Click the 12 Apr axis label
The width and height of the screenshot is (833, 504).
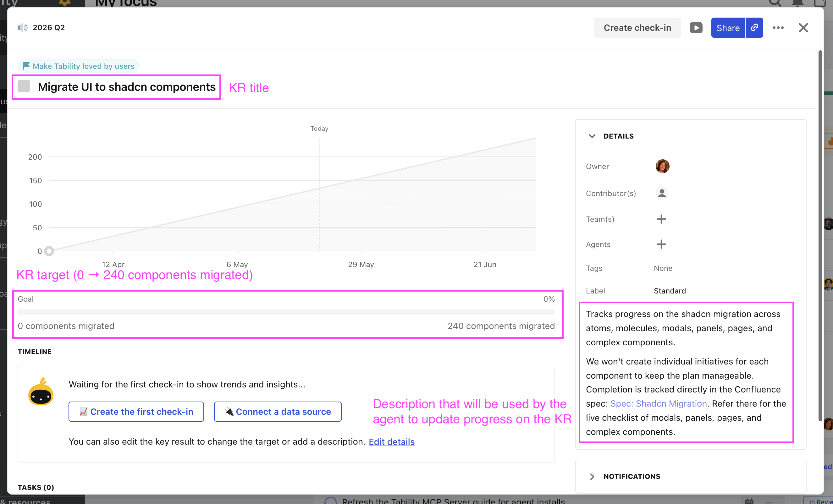113,264
